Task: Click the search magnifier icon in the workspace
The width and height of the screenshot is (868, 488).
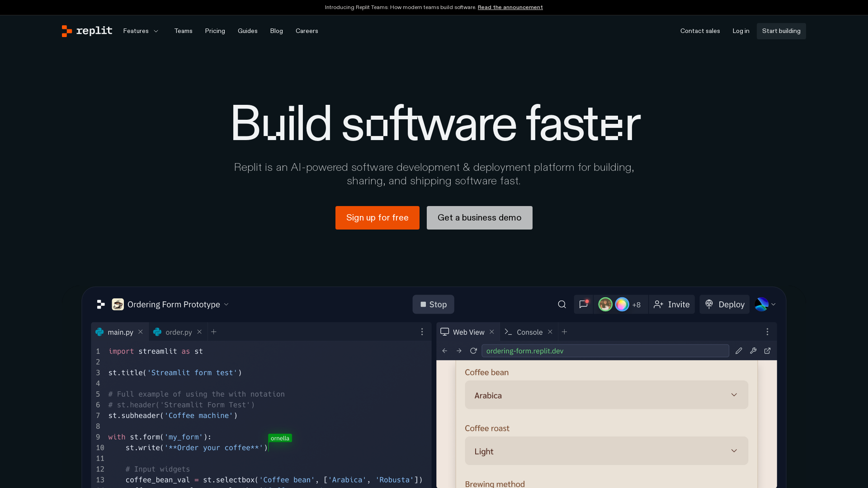Action: click(x=562, y=305)
